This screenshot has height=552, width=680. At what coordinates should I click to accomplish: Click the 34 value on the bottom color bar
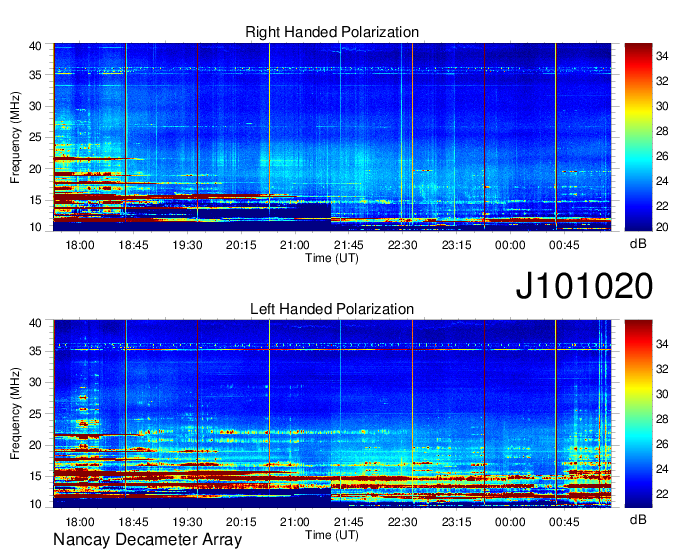coord(662,344)
